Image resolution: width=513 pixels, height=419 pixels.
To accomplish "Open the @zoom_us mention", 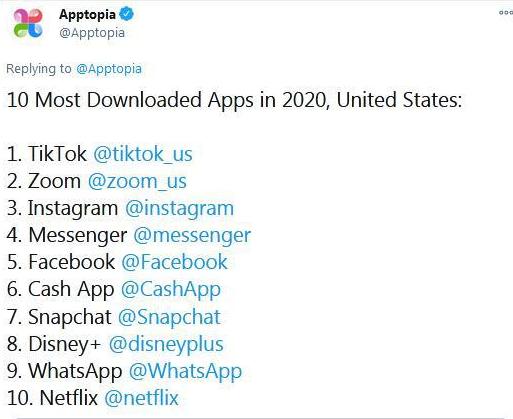I will [137, 181].
